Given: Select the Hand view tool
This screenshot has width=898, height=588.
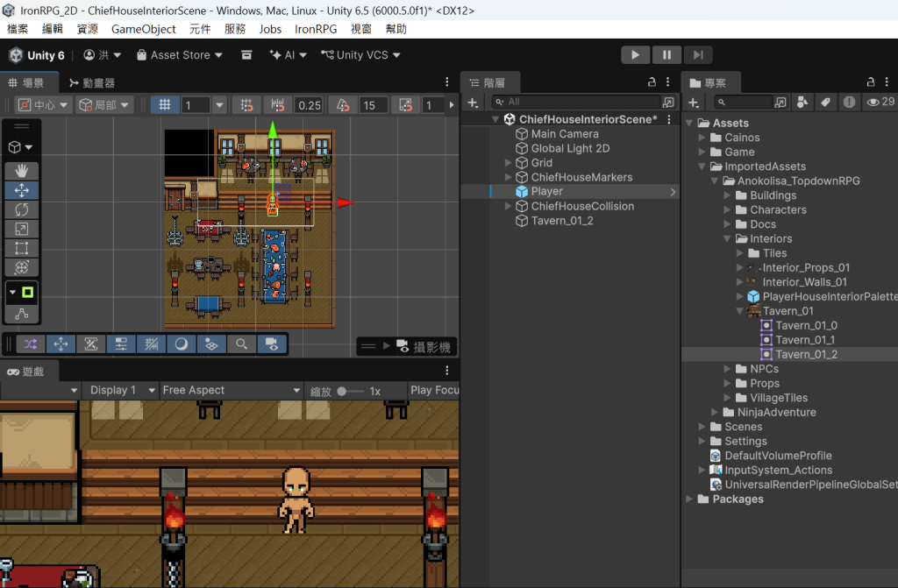Looking at the screenshot, I should pos(22,171).
